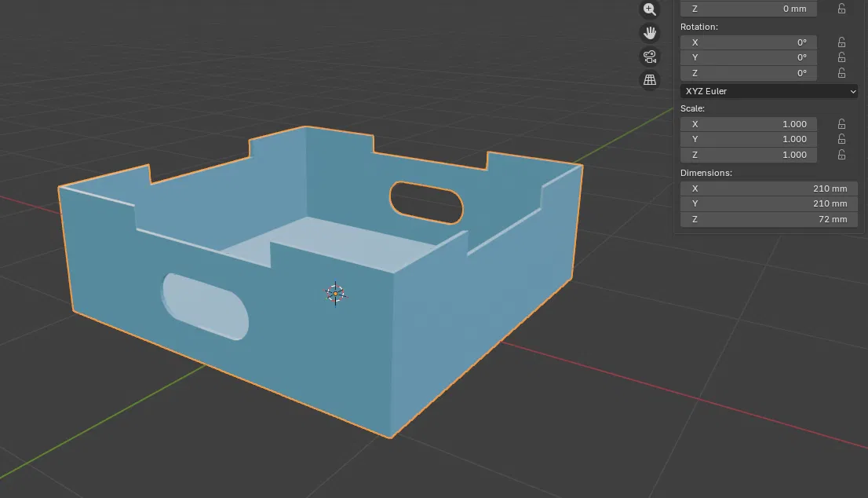Click the Dimensions X field showing 210 mm
Viewport: 868px width, 498px height.
tap(769, 189)
